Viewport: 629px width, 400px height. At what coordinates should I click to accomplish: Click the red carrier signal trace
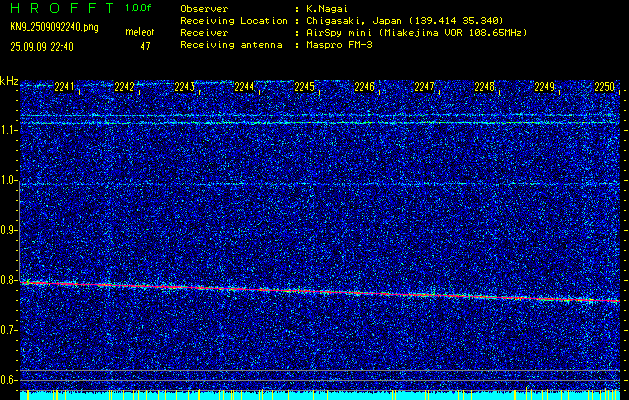(x=320, y=292)
